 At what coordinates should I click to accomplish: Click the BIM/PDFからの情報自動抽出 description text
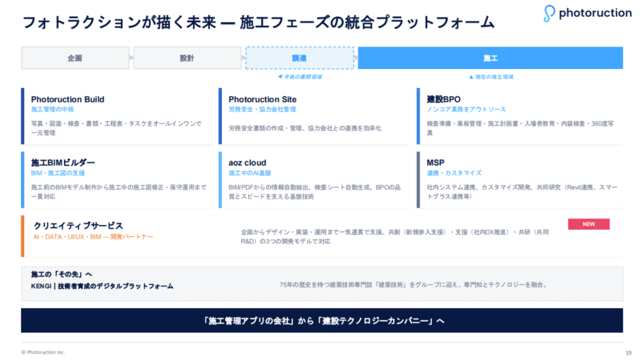click(x=314, y=192)
